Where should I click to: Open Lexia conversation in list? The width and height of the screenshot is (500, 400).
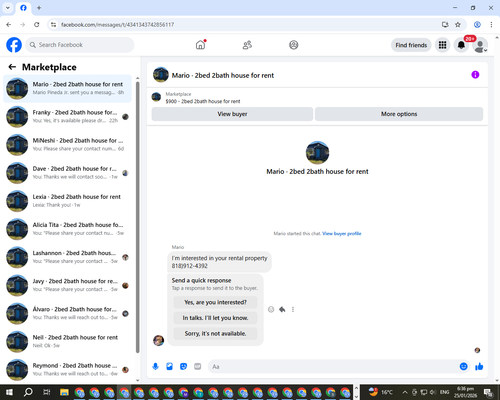click(x=68, y=201)
